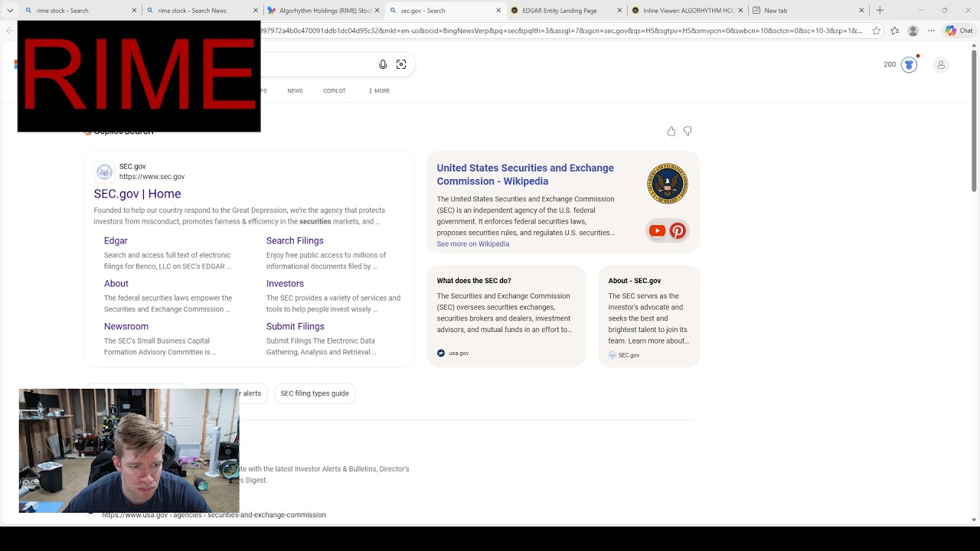Close the EDGAR Entity Landing Page tab
This screenshot has width=980, height=551.
click(619, 10)
